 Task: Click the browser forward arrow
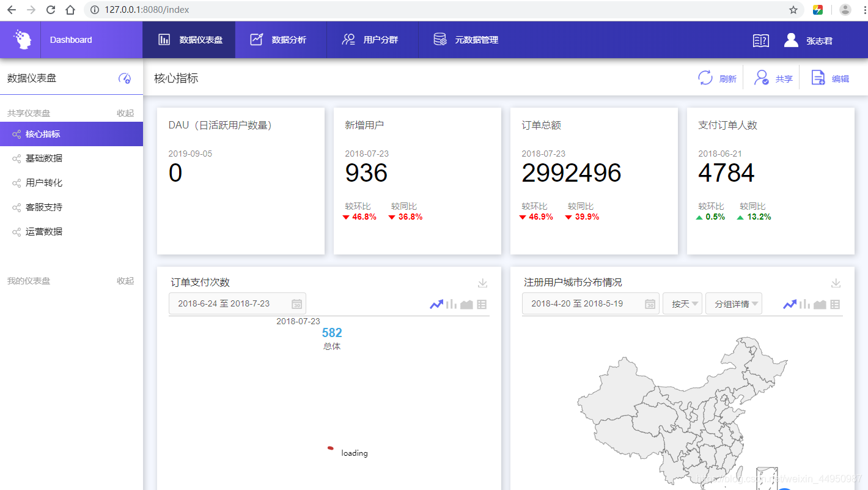31,10
